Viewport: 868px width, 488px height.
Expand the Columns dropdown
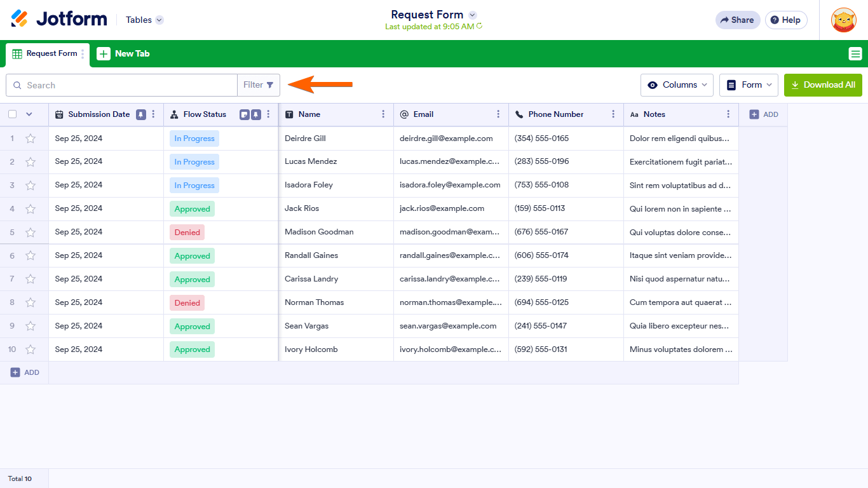tap(677, 85)
